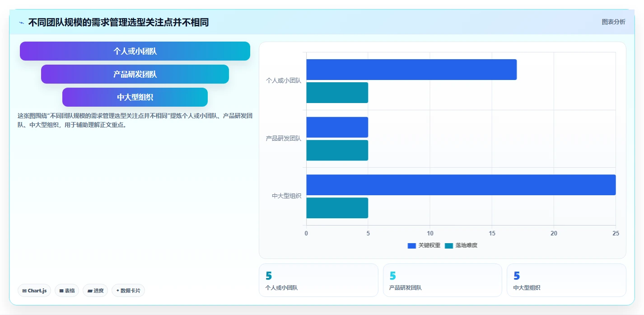Open the data card labeled 个人或小团队
Image resolution: width=644 pixels, height=315 pixels.
(x=318, y=280)
